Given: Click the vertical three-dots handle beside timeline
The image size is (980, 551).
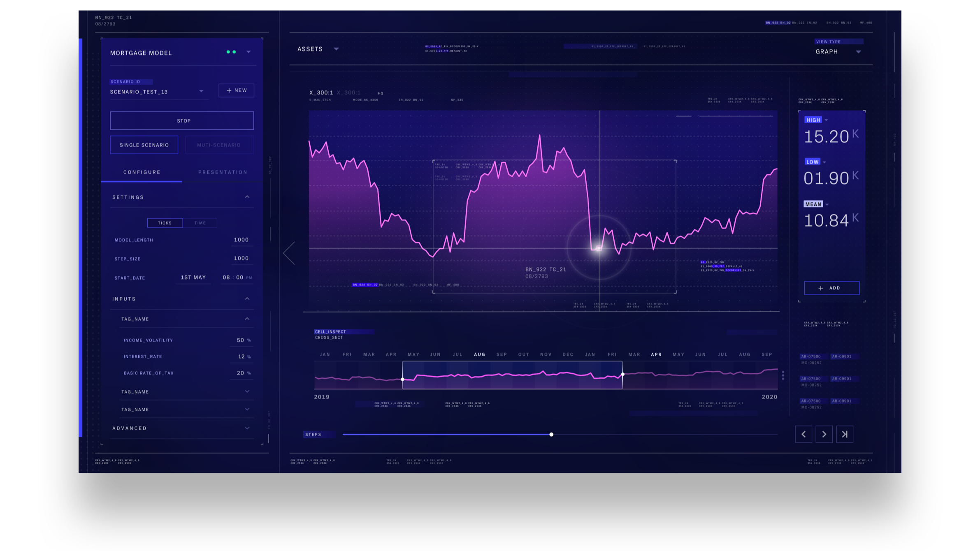Looking at the screenshot, I should pyautogui.click(x=783, y=375).
